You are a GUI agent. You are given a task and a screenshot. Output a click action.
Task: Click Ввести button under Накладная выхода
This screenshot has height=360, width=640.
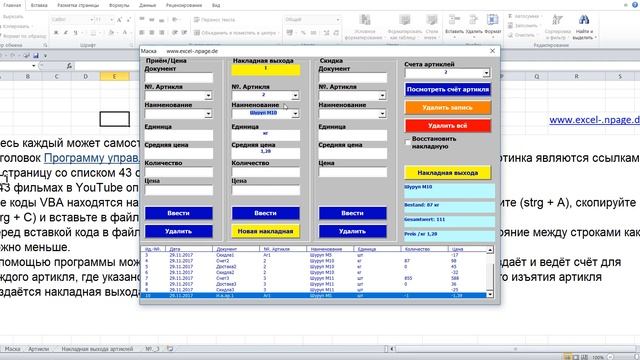coord(265,213)
